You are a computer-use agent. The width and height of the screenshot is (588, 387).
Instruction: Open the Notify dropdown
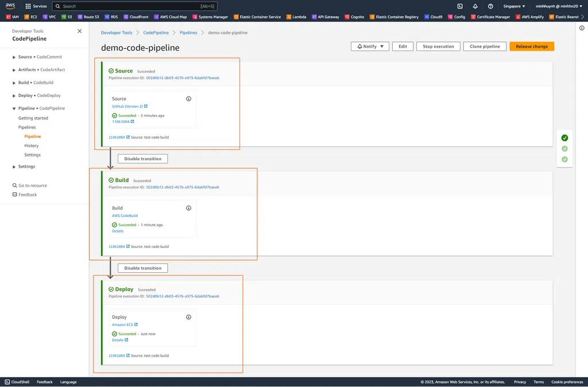point(370,47)
